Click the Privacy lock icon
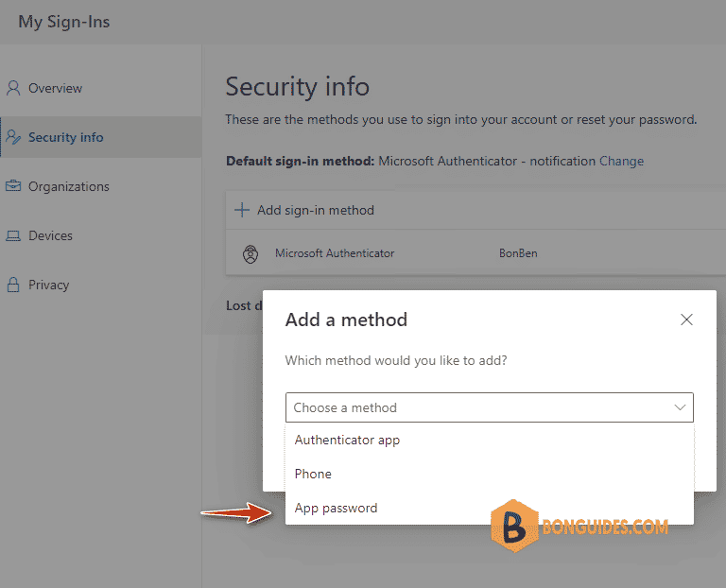Screen dimensions: 726x588 (x=13, y=285)
